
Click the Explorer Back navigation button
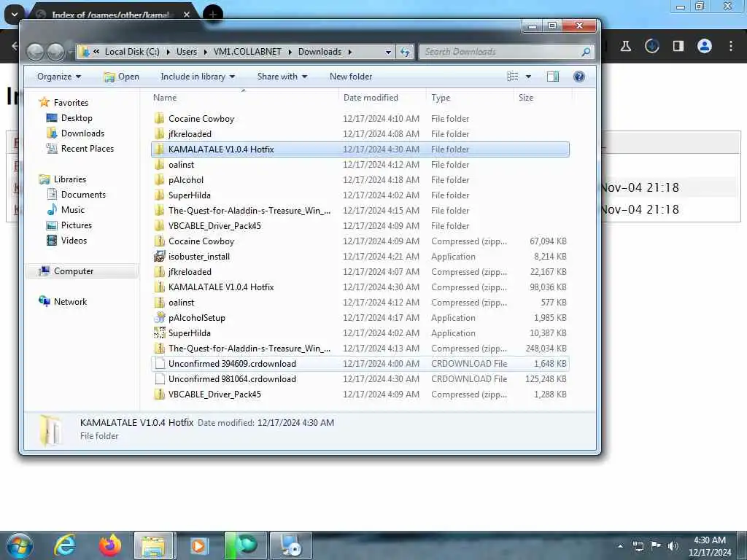35,52
